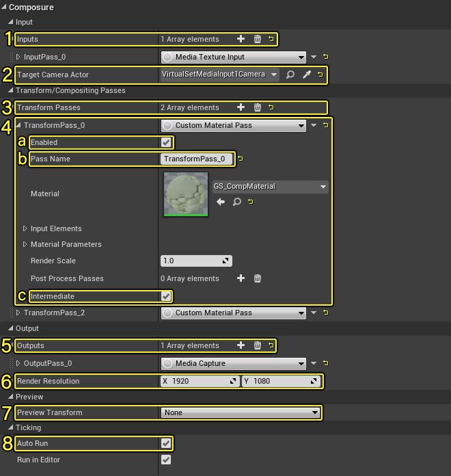Use selected asset arrow for Material
This screenshot has width=451, height=476.
(x=221, y=202)
